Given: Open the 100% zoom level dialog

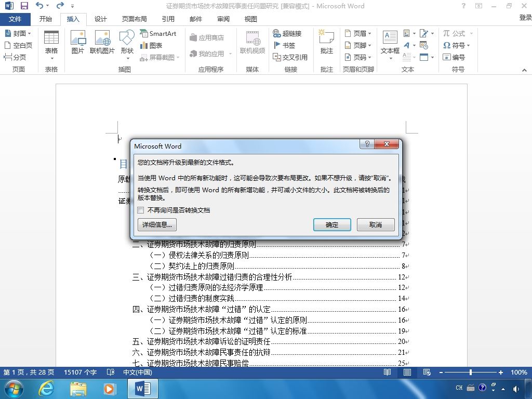Looking at the screenshot, I should tap(519, 372).
